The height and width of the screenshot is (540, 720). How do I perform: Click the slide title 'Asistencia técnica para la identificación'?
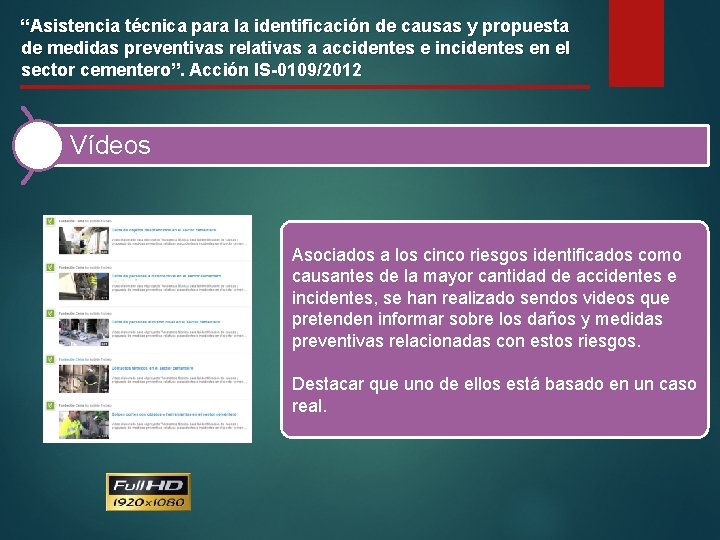(295, 48)
